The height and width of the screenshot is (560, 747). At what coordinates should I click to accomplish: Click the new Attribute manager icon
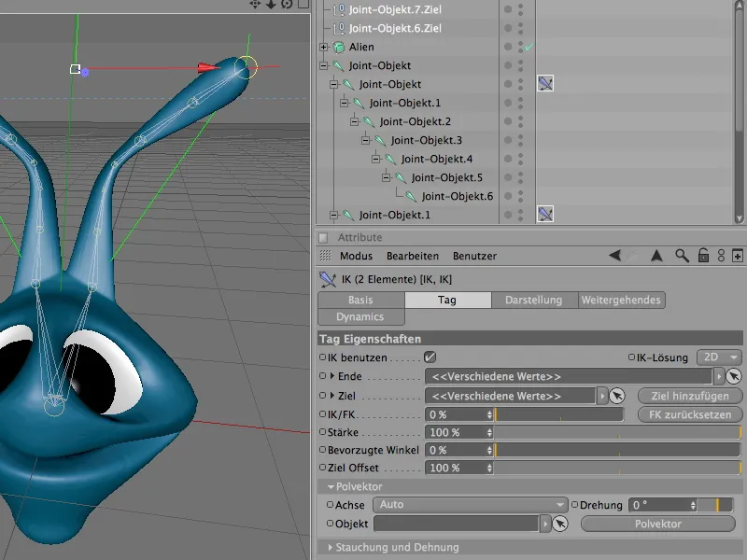pos(737,256)
